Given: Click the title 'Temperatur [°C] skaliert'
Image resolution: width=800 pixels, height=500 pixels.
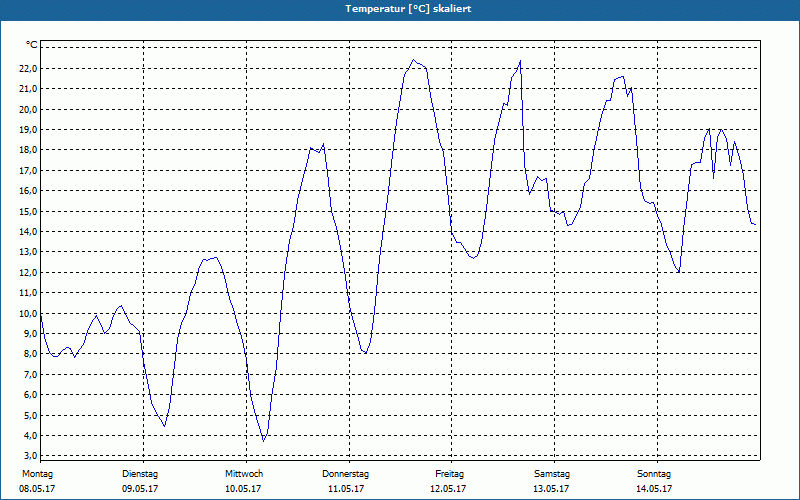Looking at the screenshot, I should (408, 9).
